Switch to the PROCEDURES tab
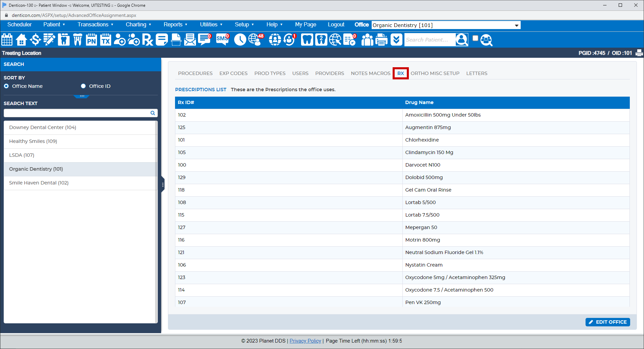Image resolution: width=644 pixels, height=349 pixels. pos(195,73)
